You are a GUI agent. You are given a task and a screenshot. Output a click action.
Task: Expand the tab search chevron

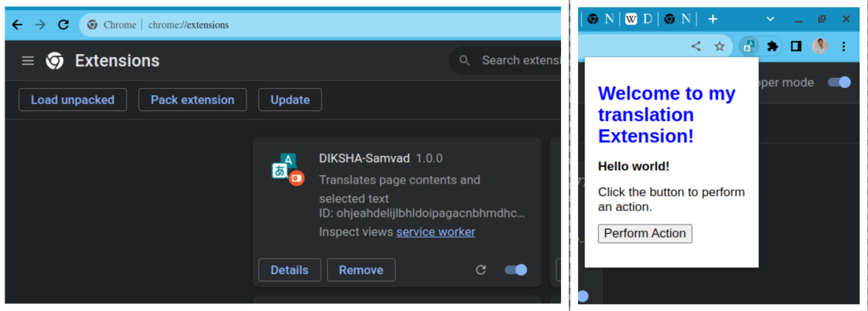click(770, 19)
